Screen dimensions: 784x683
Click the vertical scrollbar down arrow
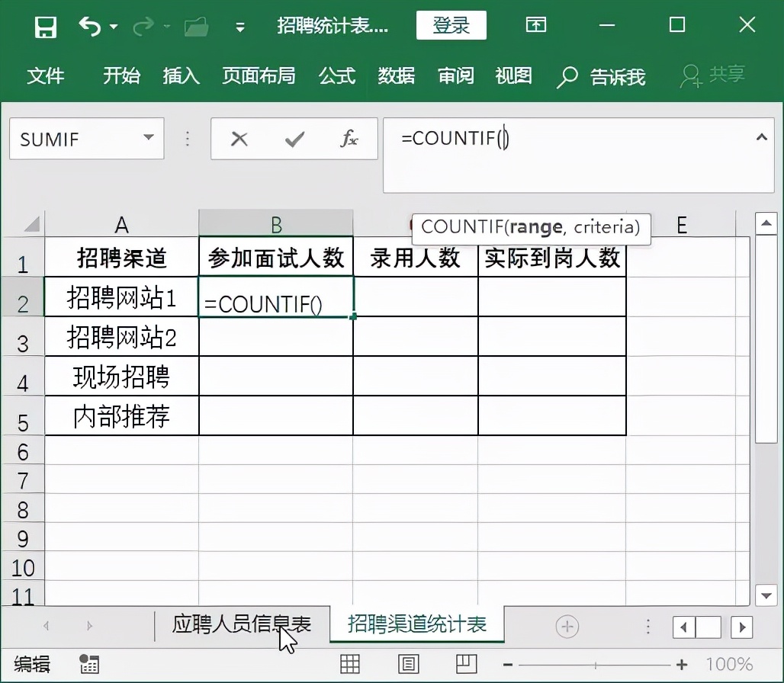766,596
